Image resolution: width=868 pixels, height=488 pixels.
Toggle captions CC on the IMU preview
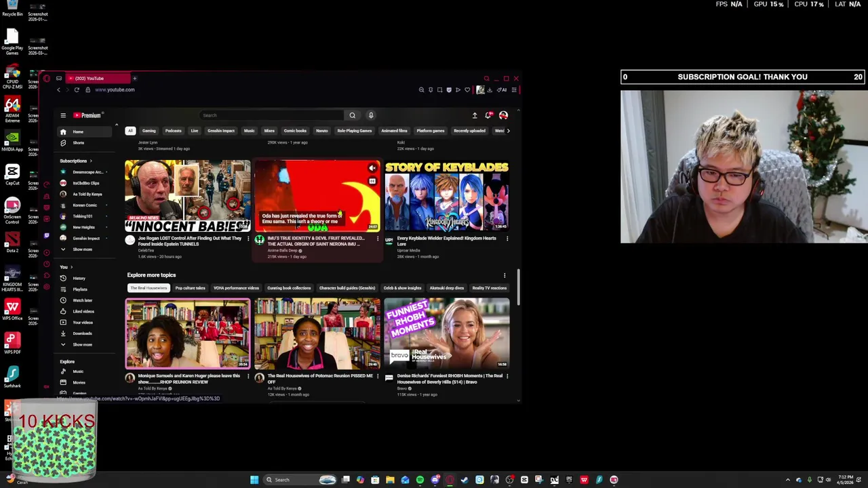click(x=372, y=182)
